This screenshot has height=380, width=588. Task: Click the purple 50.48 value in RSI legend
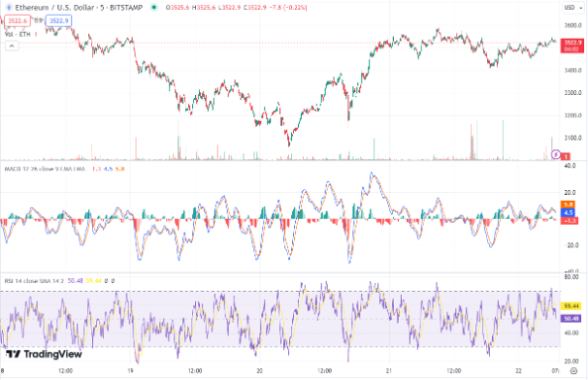pyautogui.click(x=75, y=281)
